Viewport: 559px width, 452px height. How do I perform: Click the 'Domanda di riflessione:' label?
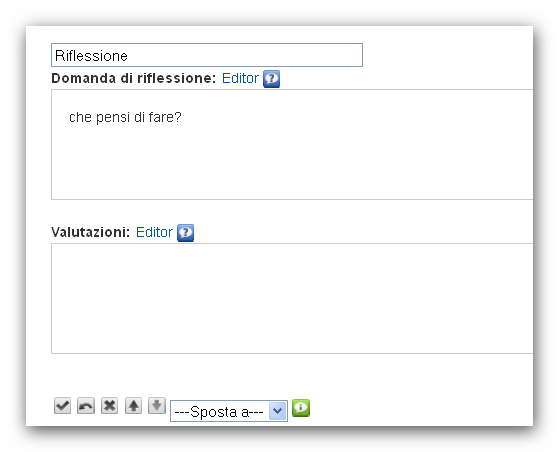pyautogui.click(x=134, y=78)
